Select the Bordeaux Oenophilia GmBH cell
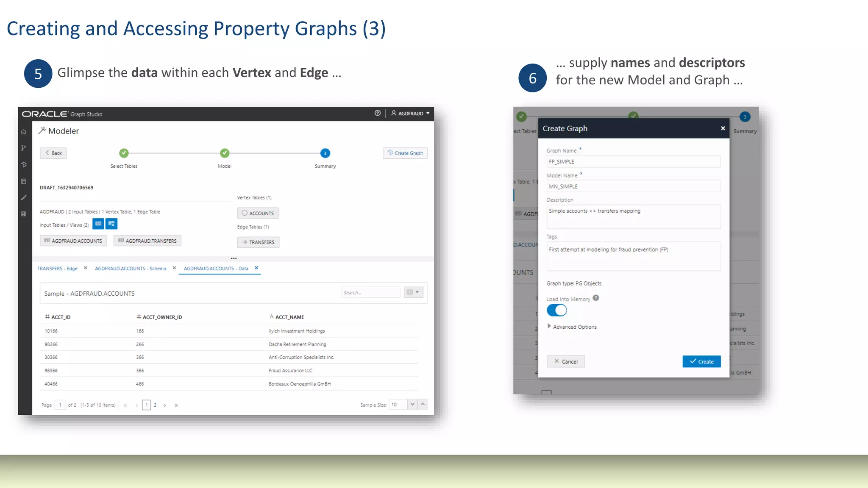Viewport: 868px width, 488px height. point(300,384)
